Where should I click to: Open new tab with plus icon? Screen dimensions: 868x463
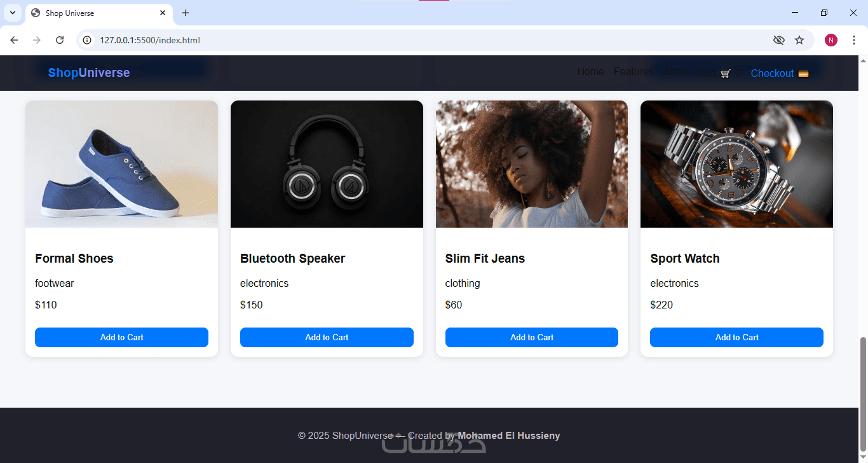click(186, 13)
